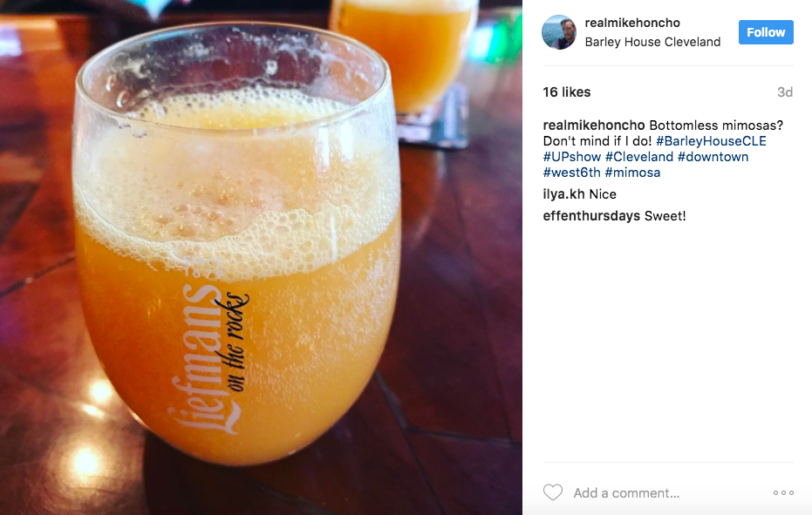Open the #west6th hashtag
Viewport: 812px width, 515px height.
pyautogui.click(x=572, y=173)
